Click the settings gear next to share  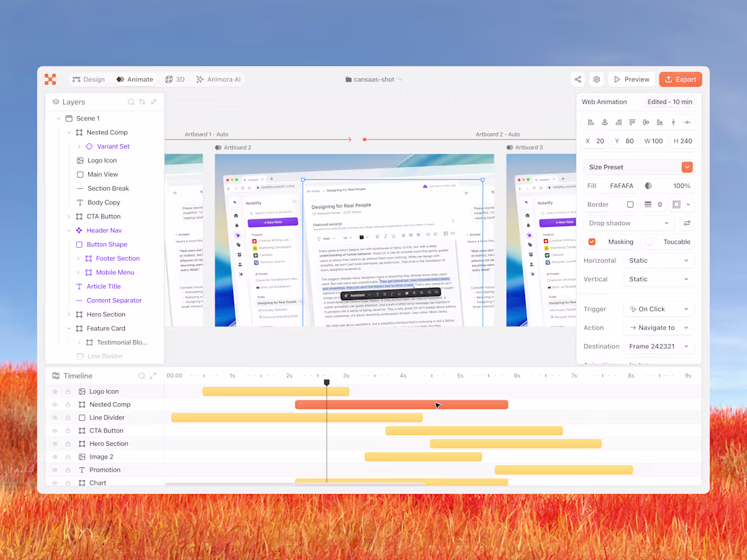(x=596, y=79)
